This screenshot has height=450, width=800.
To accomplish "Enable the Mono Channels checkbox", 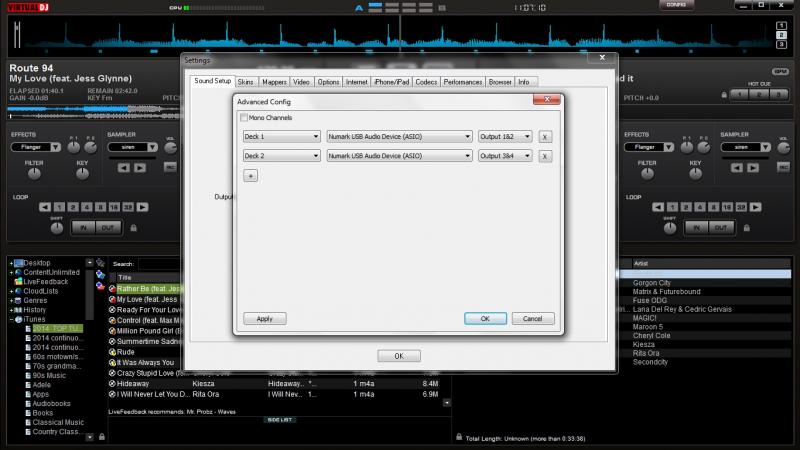I will pyautogui.click(x=244, y=118).
